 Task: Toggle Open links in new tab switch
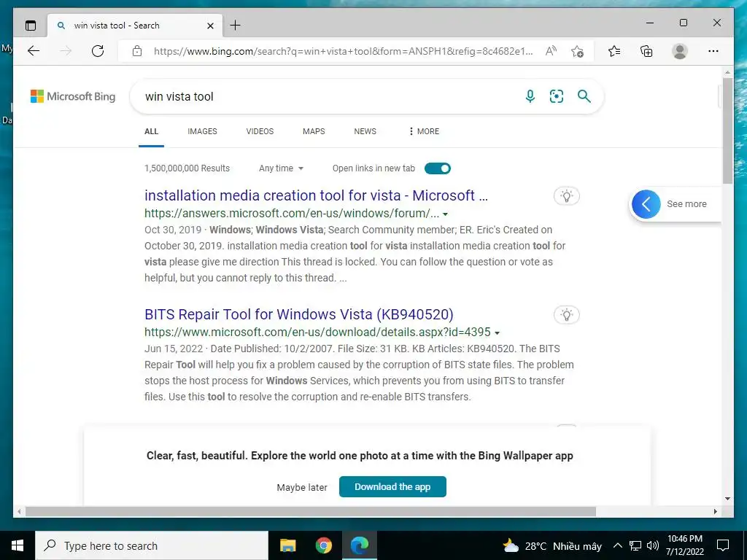point(438,168)
